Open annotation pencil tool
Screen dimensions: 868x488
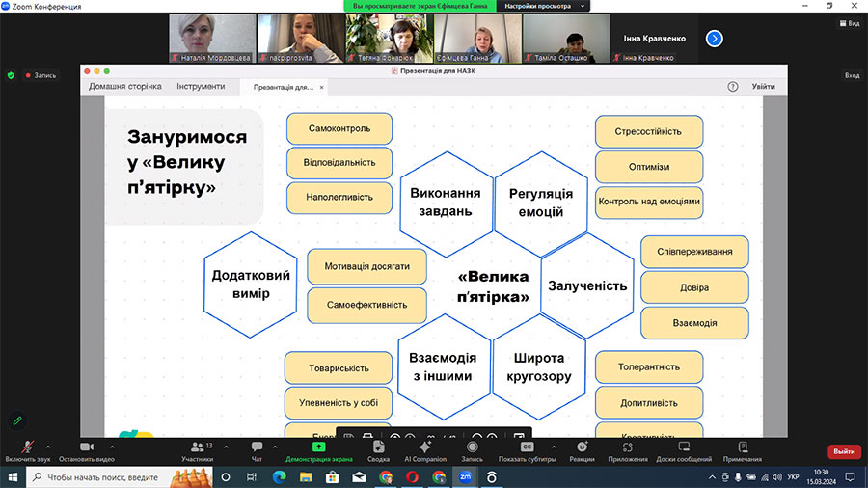tap(17, 421)
